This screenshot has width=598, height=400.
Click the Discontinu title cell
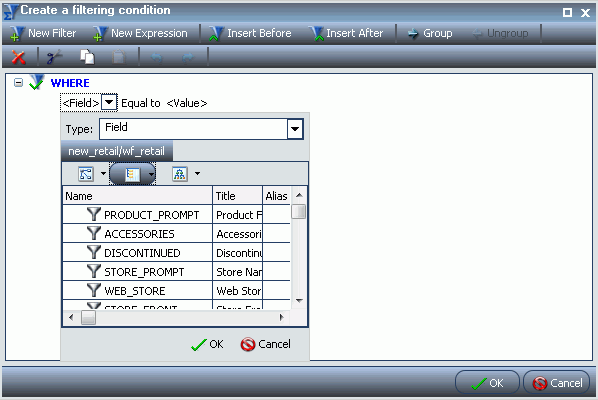(x=238, y=253)
